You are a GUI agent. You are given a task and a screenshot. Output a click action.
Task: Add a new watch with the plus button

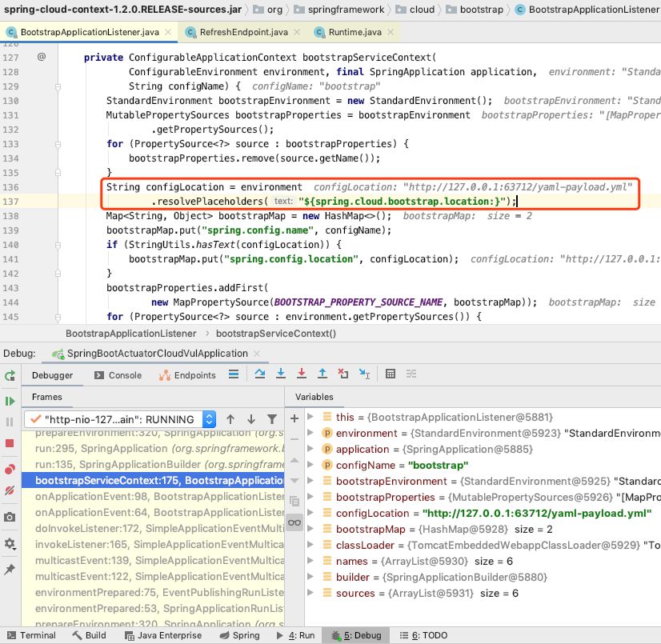(294, 417)
